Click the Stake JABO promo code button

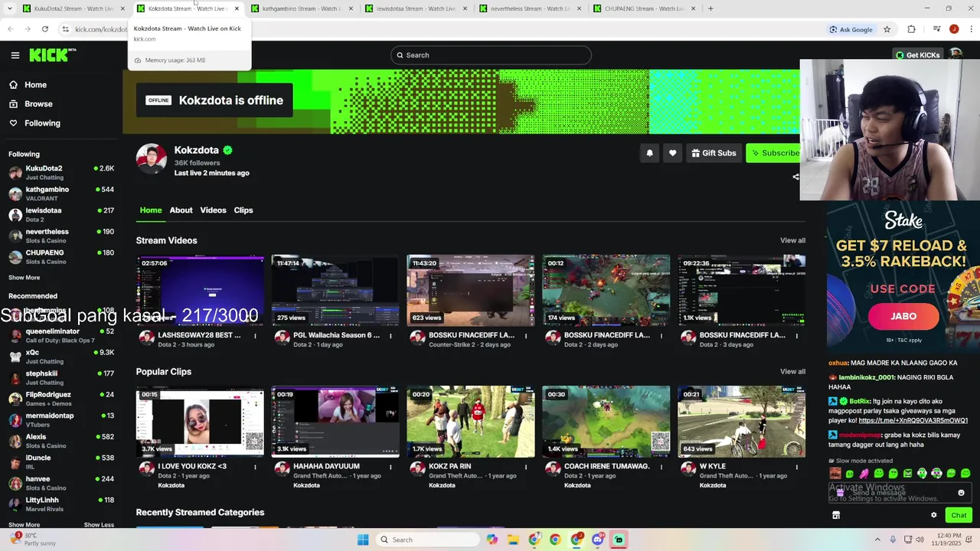point(903,316)
